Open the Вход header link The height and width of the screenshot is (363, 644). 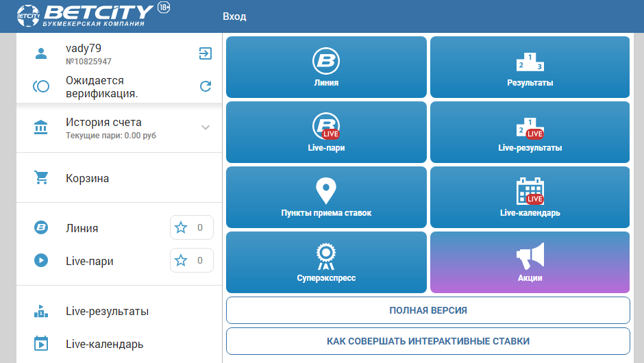(x=234, y=16)
